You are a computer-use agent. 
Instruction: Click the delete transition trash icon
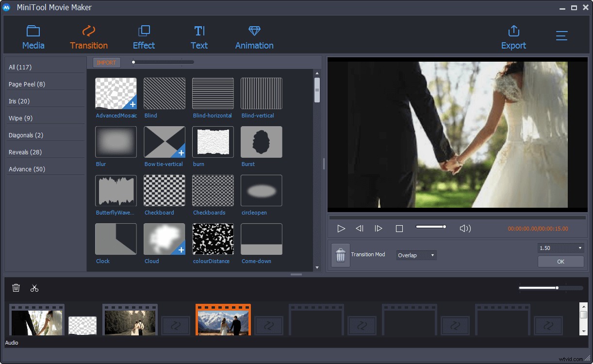pyautogui.click(x=340, y=254)
